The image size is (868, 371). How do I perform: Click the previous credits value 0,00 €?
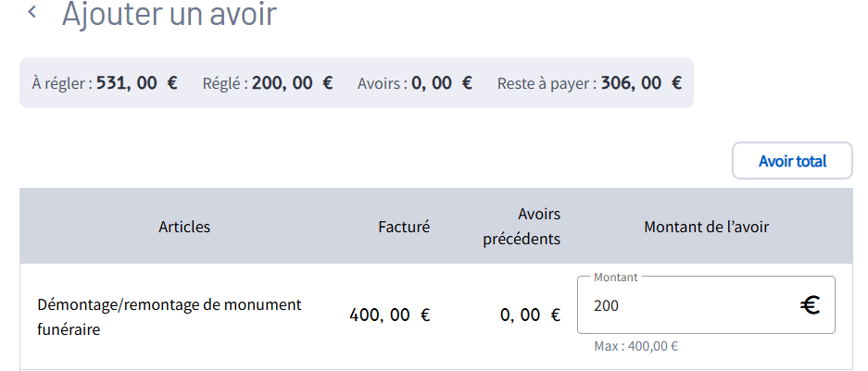coord(530,315)
